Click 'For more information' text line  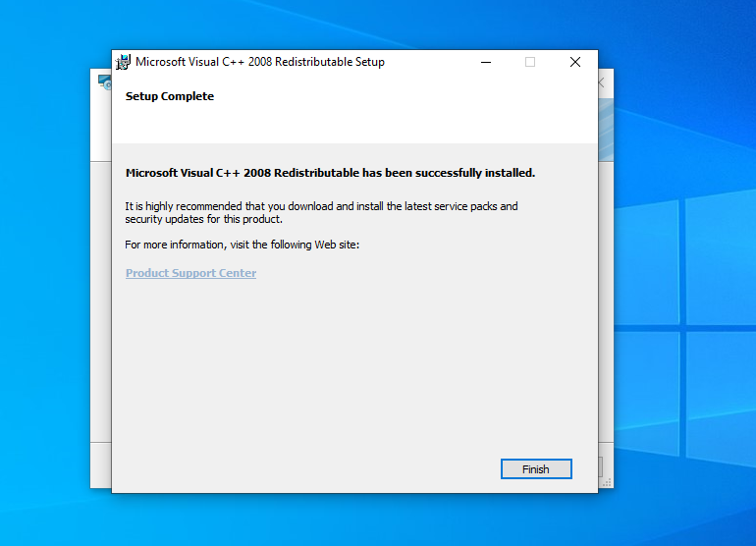click(x=243, y=246)
